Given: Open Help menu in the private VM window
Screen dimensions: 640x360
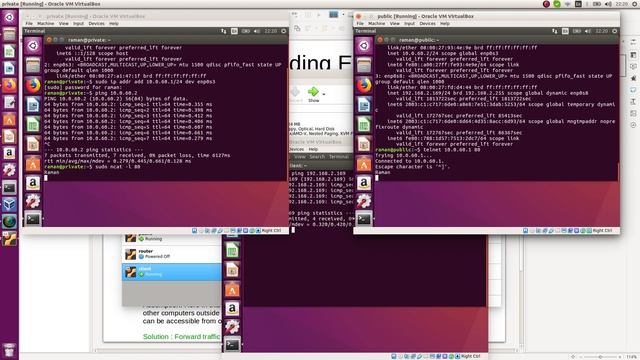Looking at the screenshot, I should point(114,24).
